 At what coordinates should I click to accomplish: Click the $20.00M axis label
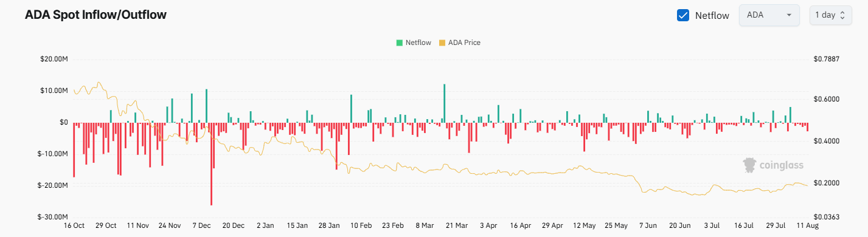[x=54, y=59]
